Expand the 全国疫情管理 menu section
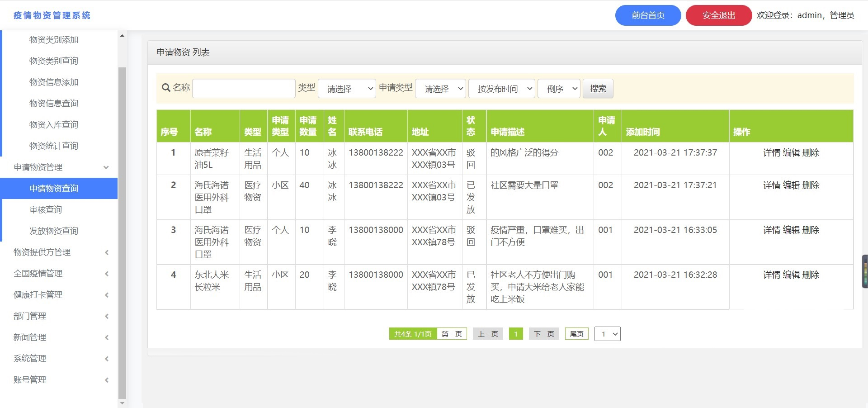Viewport: 868px width, 408px height. pos(59,273)
